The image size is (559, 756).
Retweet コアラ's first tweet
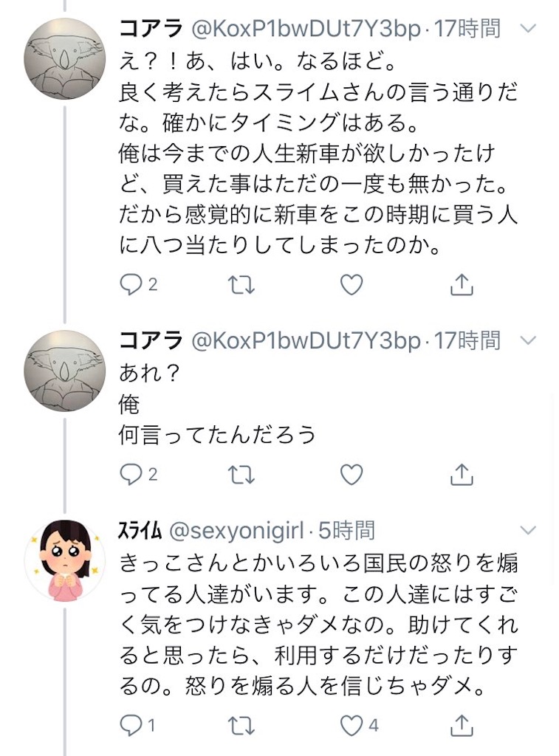point(240,284)
